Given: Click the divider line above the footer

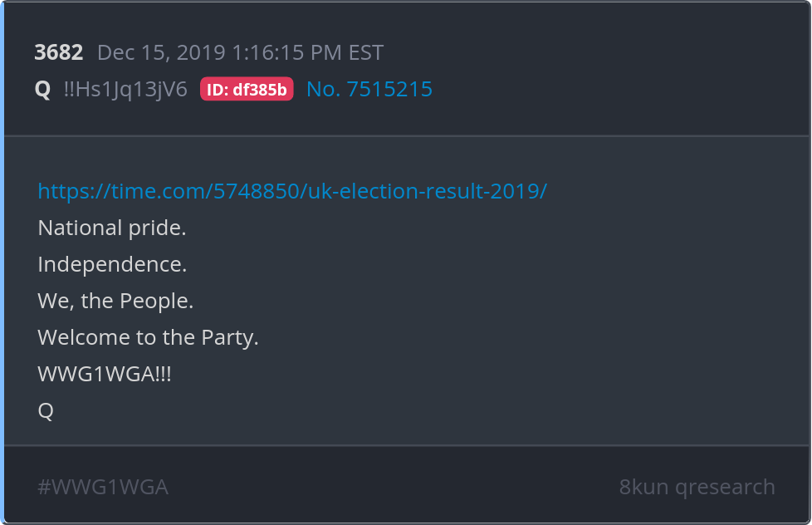Looking at the screenshot, I should [x=407, y=446].
